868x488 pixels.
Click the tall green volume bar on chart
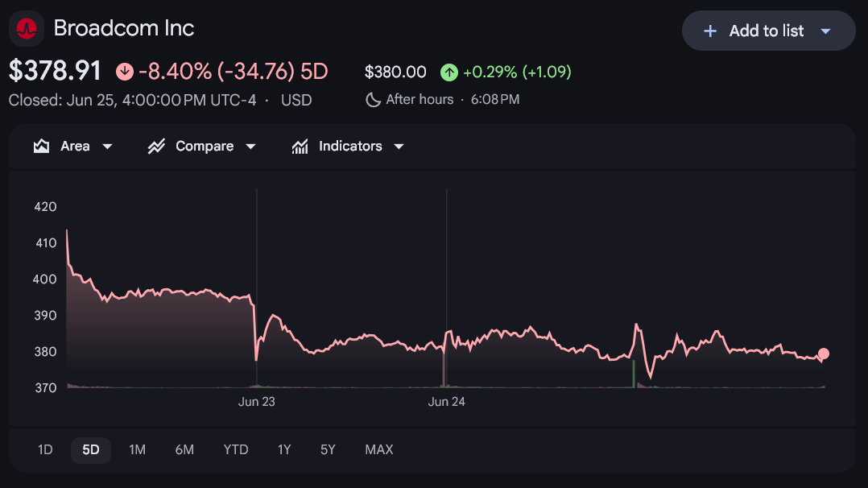634,374
